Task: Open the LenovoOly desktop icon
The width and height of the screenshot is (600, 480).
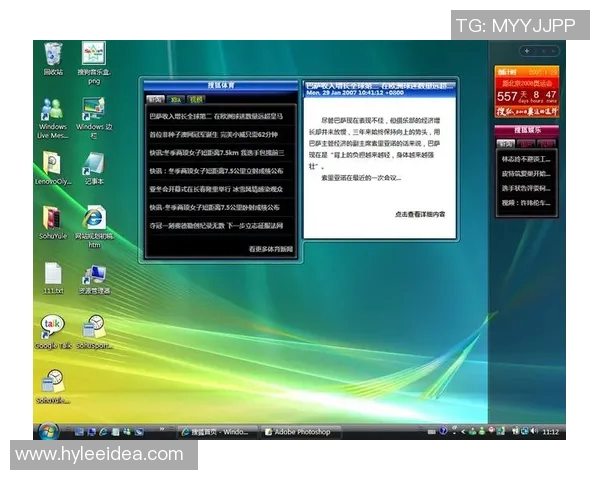Action: click(52, 165)
